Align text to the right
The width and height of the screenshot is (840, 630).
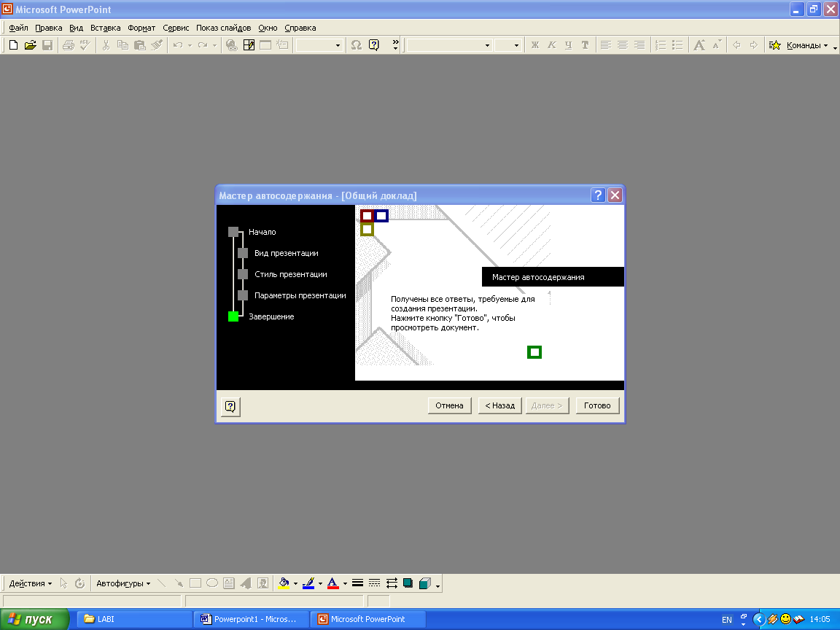click(639, 45)
